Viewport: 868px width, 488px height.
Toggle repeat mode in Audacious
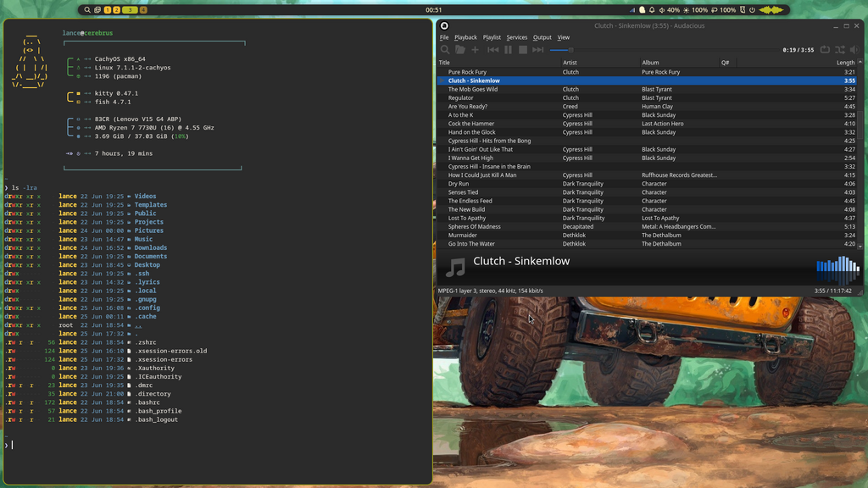click(825, 50)
